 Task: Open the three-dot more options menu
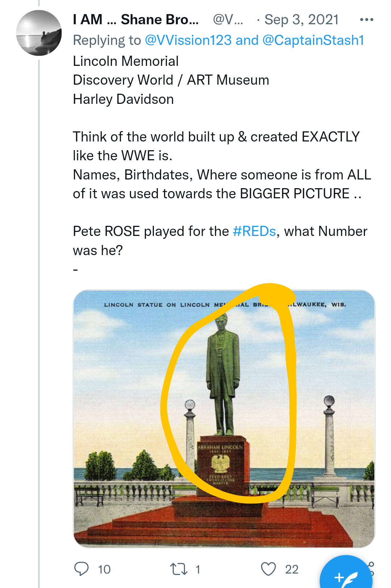[366, 20]
